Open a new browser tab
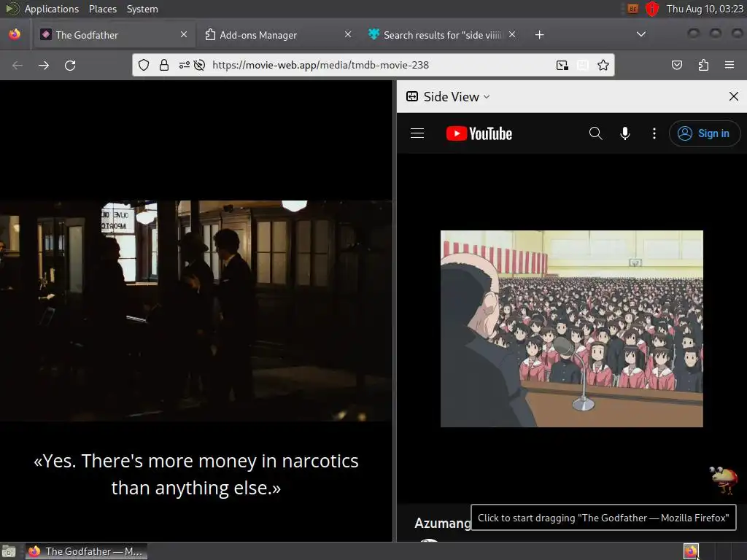This screenshot has width=747, height=560. (x=539, y=35)
